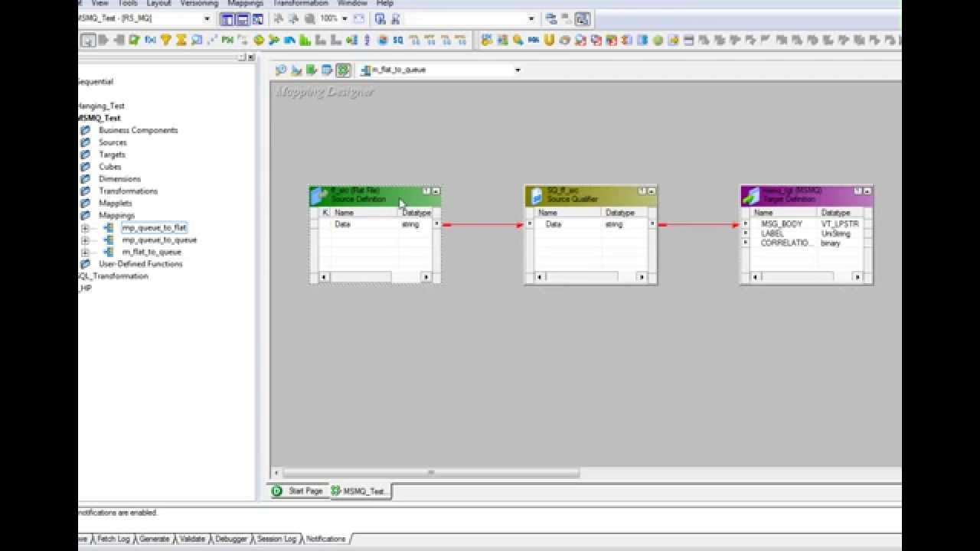The width and height of the screenshot is (980, 551).
Task: Iconize the Target Definition object
Action: click(x=867, y=191)
